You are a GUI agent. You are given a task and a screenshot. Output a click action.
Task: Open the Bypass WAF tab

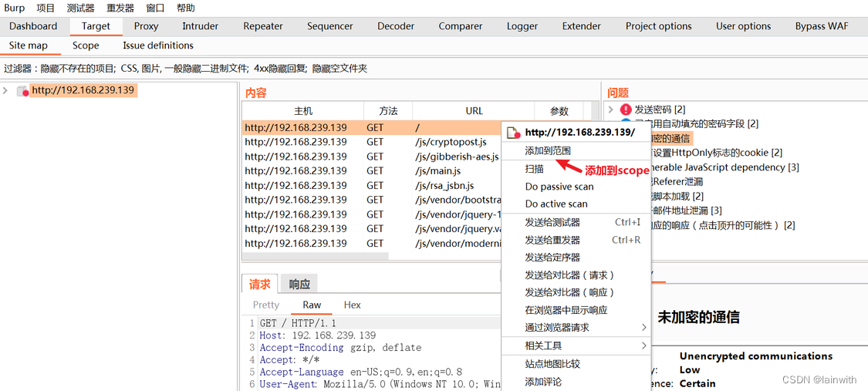(x=822, y=26)
